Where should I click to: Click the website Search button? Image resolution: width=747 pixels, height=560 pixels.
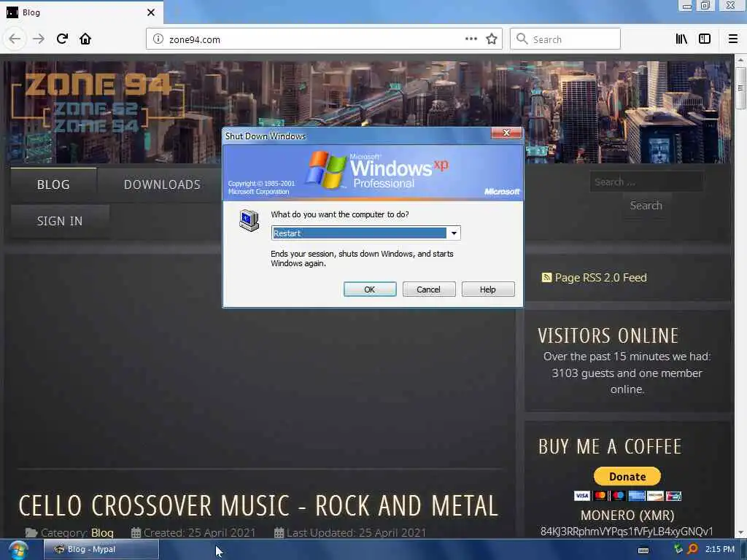646,206
